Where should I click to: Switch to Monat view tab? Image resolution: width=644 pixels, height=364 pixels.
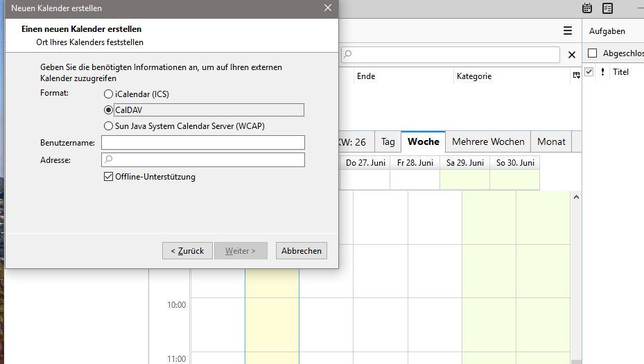(551, 141)
